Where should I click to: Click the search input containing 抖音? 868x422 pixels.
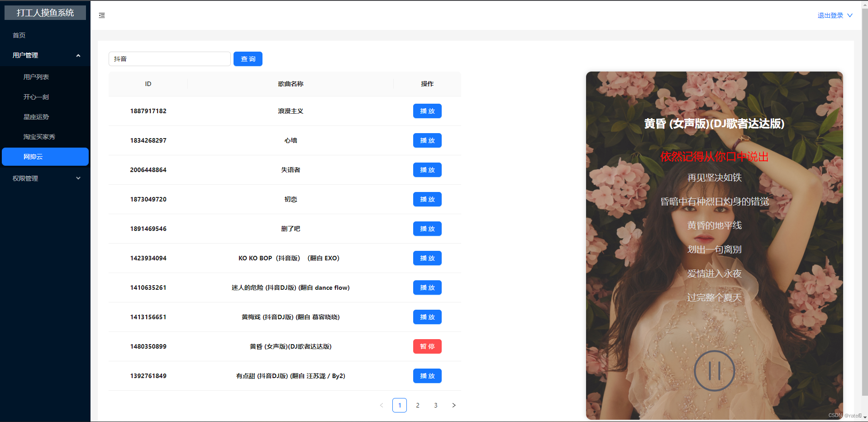point(169,59)
